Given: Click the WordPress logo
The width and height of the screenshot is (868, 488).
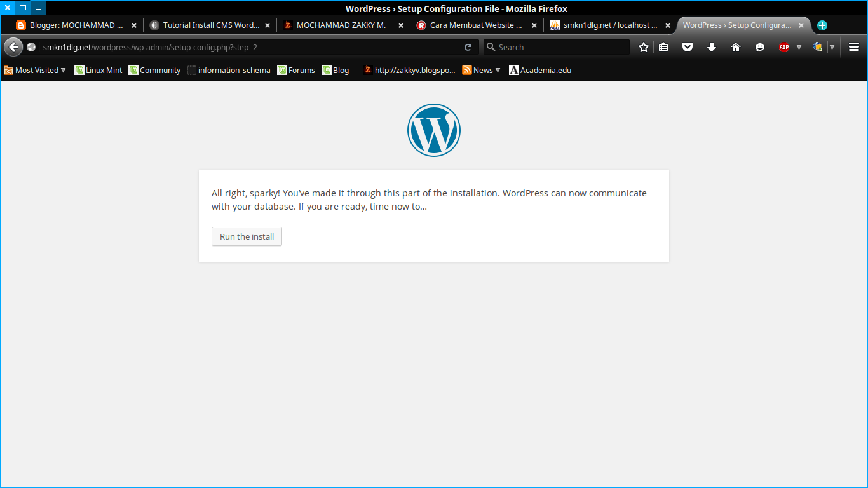Looking at the screenshot, I should point(434,130).
